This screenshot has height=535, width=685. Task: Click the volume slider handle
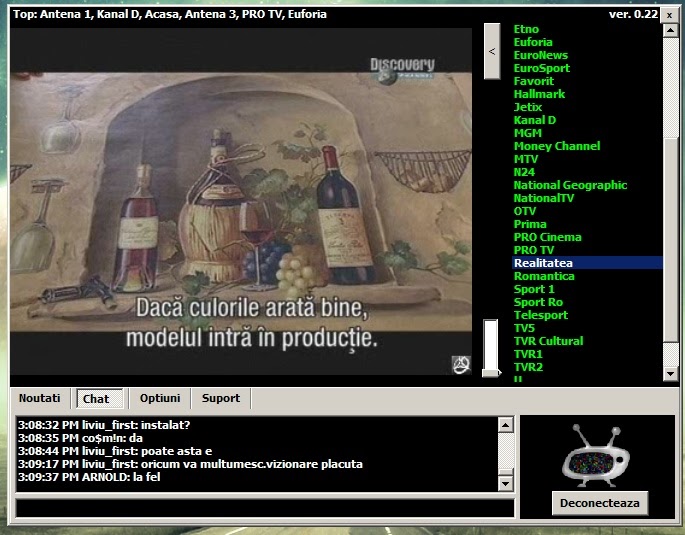[491, 373]
